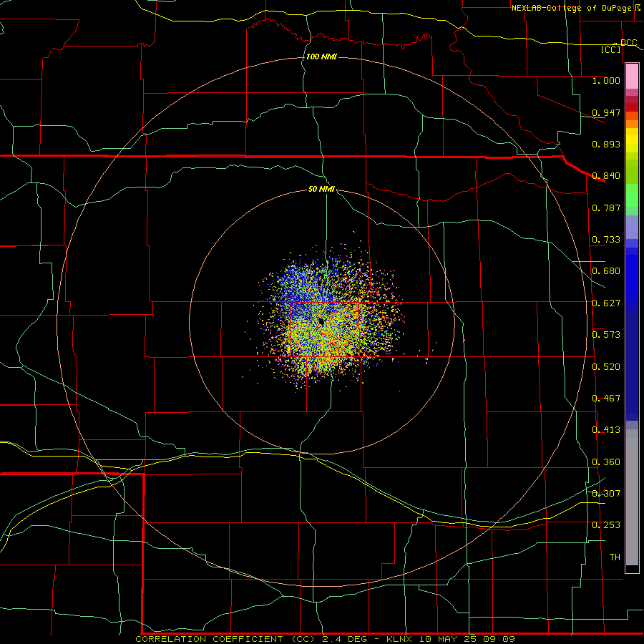Select the 1.000 value on the color scale
This screenshot has height=644, width=644.
coord(606,80)
